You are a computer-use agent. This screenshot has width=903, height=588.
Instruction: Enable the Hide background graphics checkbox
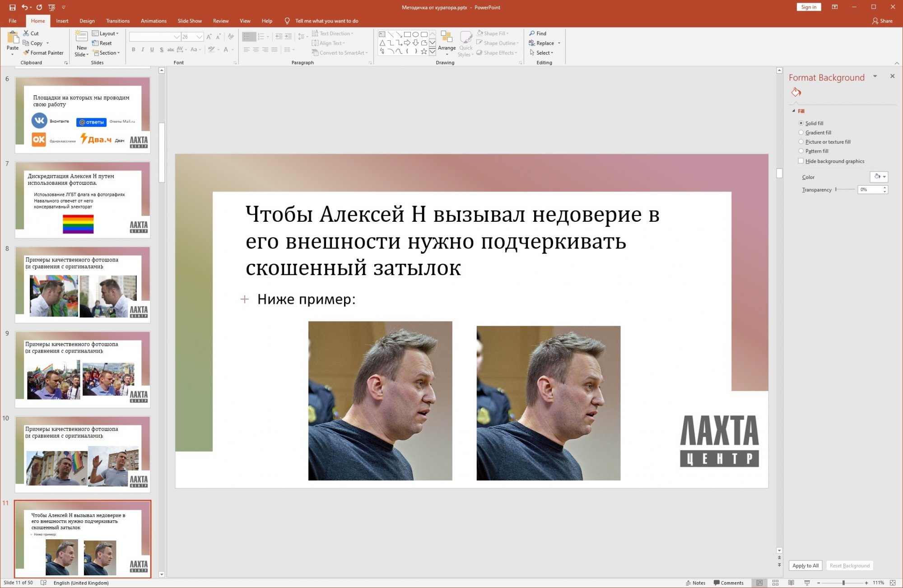(x=801, y=161)
